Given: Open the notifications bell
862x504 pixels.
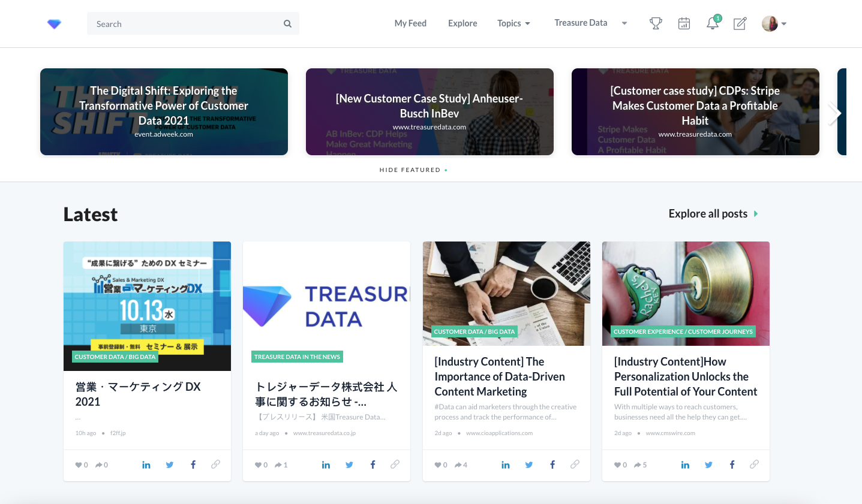Looking at the screenshot, I should tap(713, 23).
